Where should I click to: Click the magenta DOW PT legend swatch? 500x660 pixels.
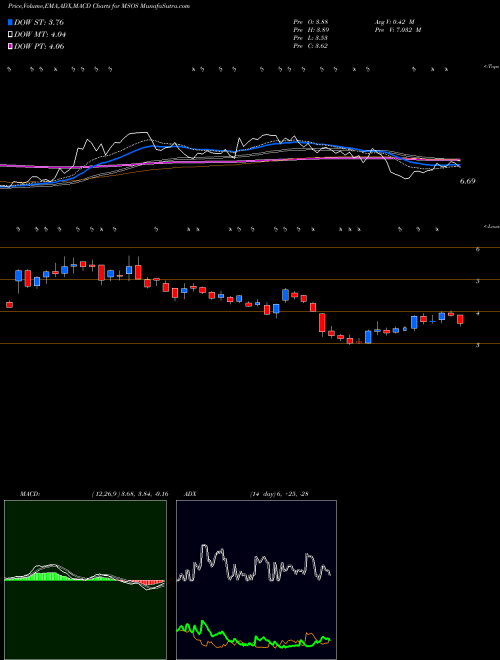(x=11, y=47)
